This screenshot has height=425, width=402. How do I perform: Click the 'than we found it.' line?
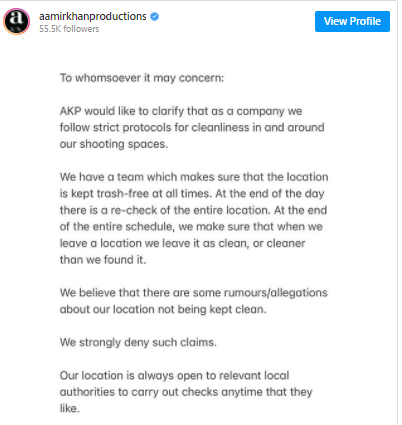pyautogui.click(x=103, y=259)
